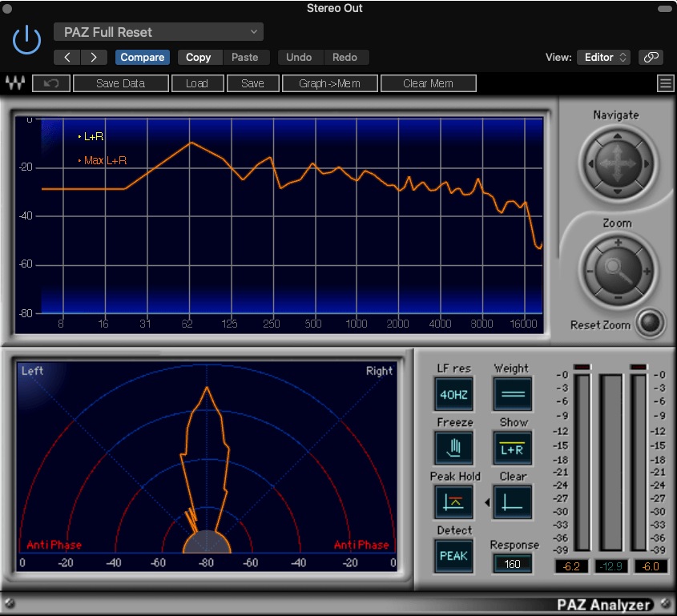Viewport: 677px width, 616px height.
Task: Click the 1000 frequency axis label
Action: (357, 324)
